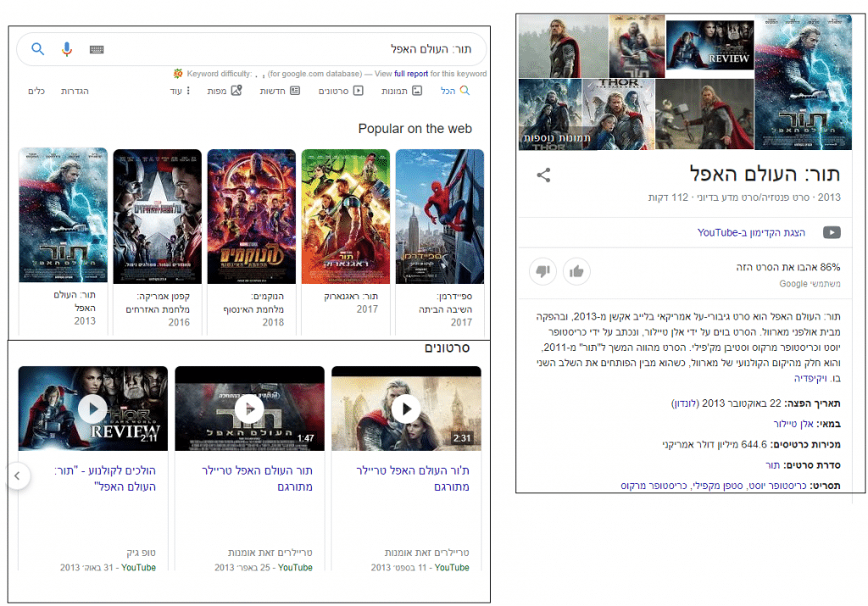Click the thumbs up icon
The height and width of the screenshot is (606, 868).
[576, 271]
